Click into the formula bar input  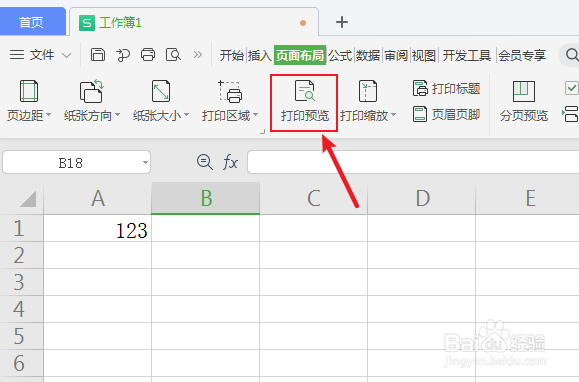pos(413,162)
